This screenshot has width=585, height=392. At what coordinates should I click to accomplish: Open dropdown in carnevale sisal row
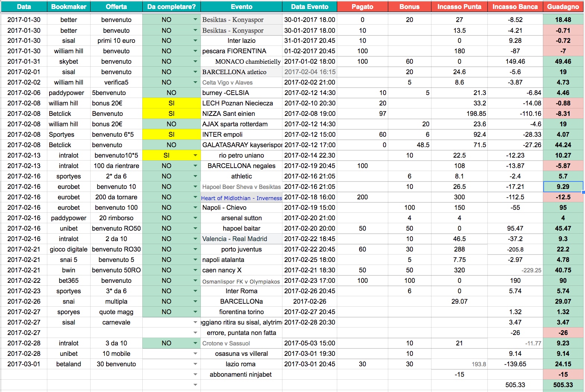195,322
